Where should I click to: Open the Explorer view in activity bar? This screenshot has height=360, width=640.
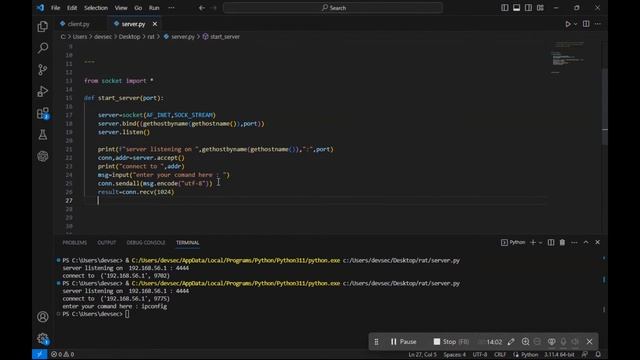42,27
